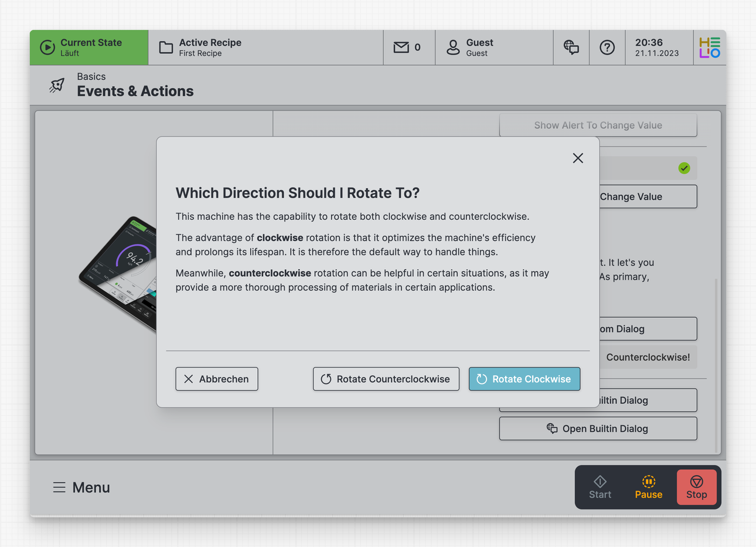The image size is (756, 547).
Task: Confirm Rotate Clockwise
Action: tap(524, 379)
